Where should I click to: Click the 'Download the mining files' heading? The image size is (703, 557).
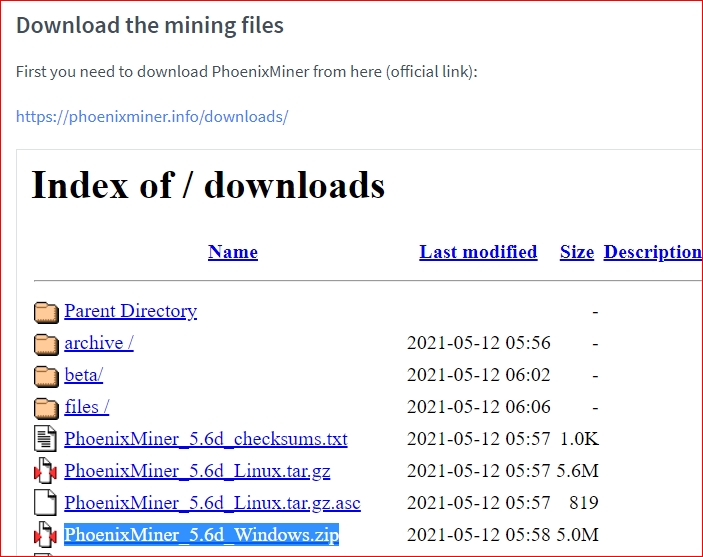click(x=150, y=25)
